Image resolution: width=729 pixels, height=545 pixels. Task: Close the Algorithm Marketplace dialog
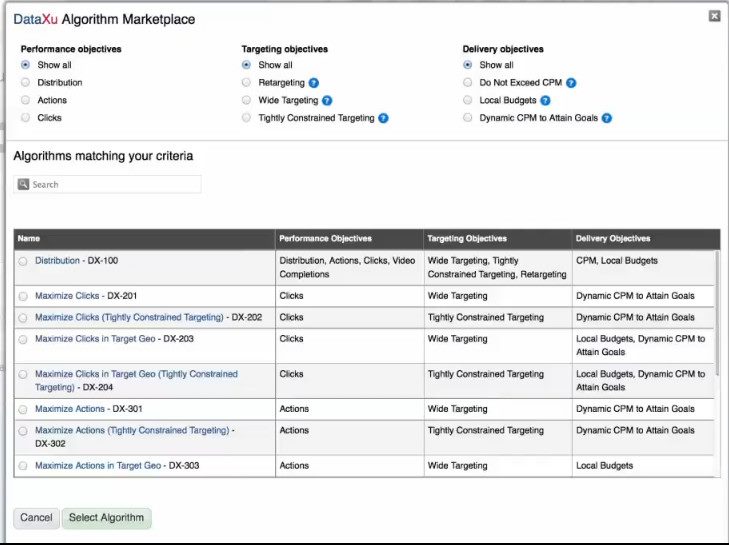714,16
